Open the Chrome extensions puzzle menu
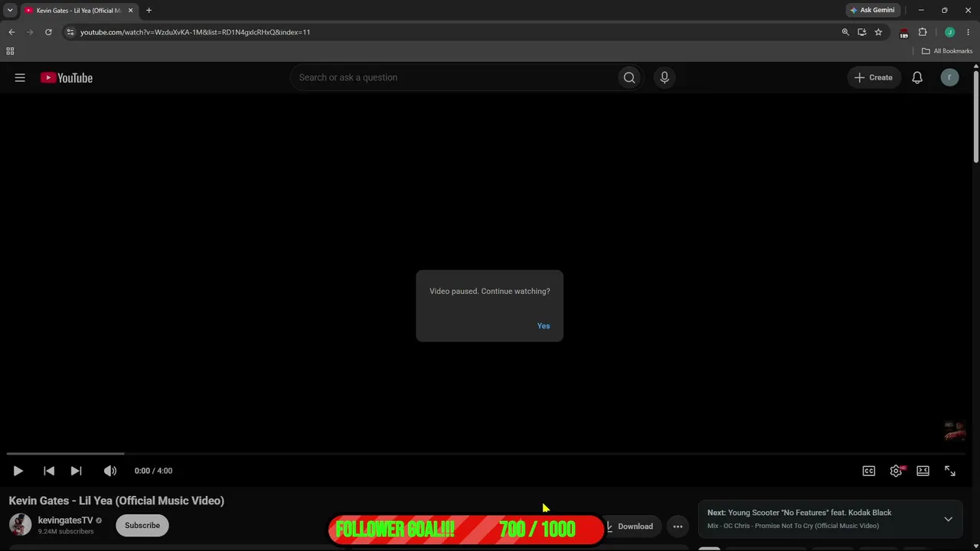The image size is (980, 551). pyautogui.click(x=923, y=32)
